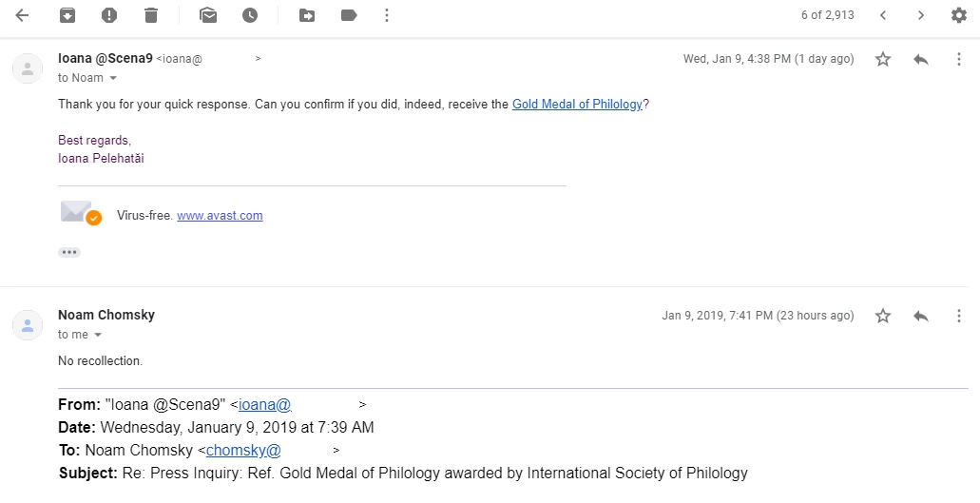Viewport: 980px width, 503px height.
Task: Open the Labels menu
Action: point(348,15)
